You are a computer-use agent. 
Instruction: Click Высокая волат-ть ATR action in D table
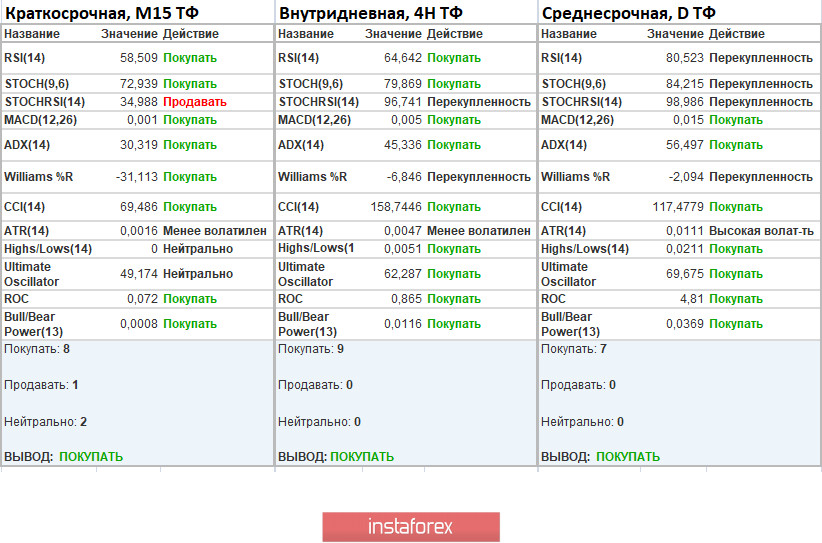point(761,231)
